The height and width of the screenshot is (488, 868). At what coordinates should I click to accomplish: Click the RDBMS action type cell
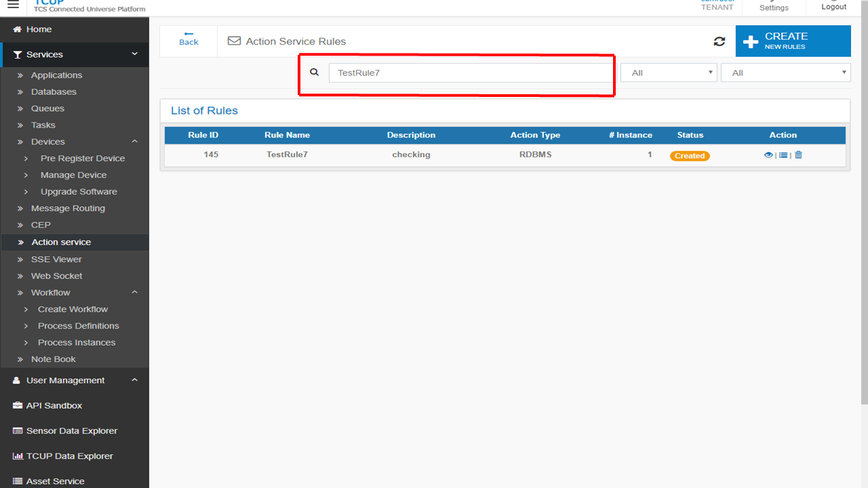click(x=535, y=155)
